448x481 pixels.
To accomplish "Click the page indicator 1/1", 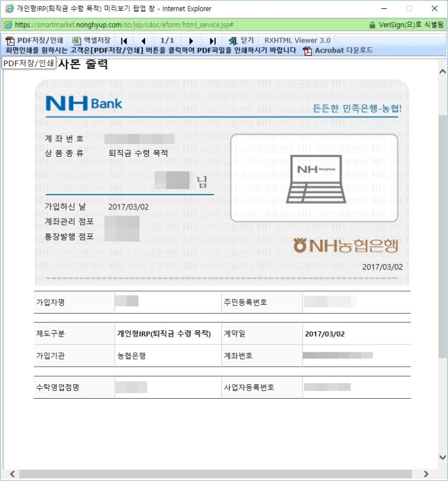I will click(x=167, y=40).
